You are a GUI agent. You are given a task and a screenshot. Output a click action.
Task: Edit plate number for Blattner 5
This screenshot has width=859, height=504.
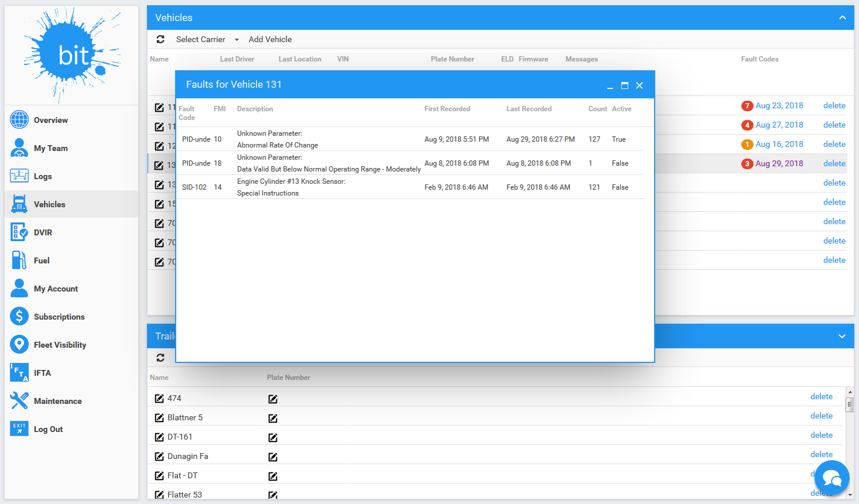coord(273,419)
